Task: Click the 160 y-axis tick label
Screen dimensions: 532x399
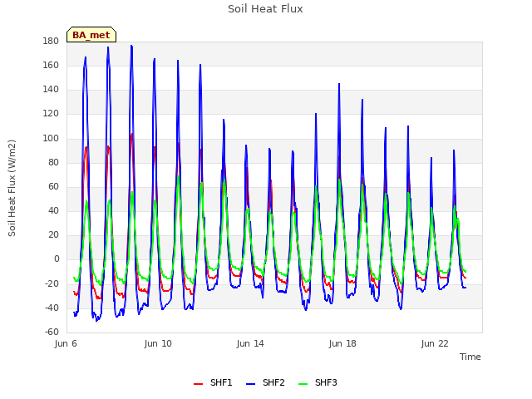Action: 51,65
